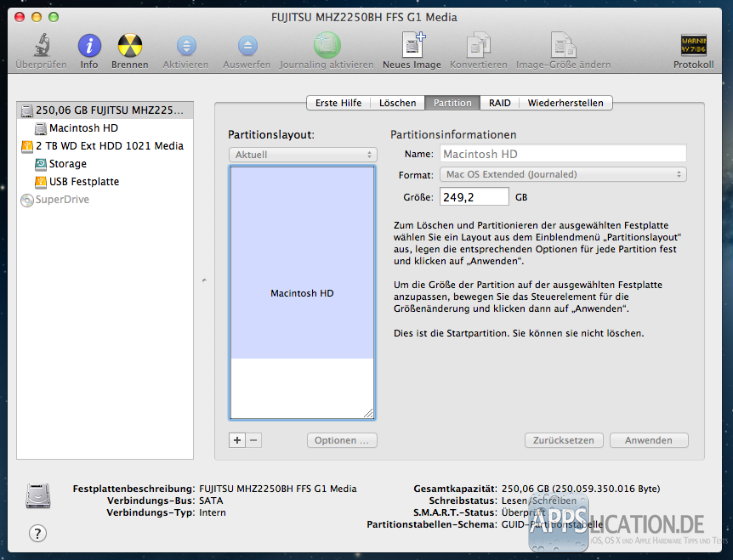Open the Protokoll log icon
Screen dimensions: 733x560
(x=693, y=45)
